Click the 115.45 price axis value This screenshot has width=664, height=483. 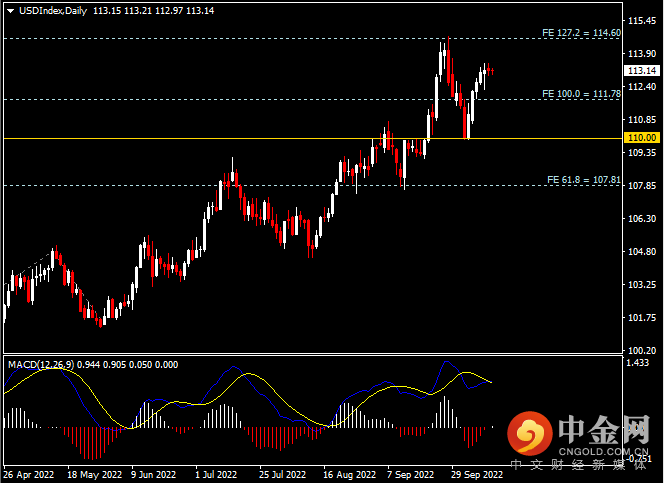[x=642, y=21]
